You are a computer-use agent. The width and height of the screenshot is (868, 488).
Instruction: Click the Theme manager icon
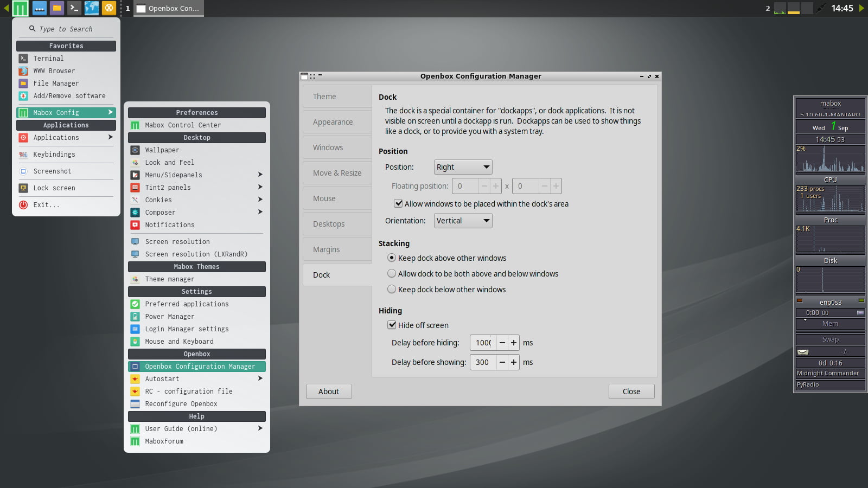[x=135, y=279]
